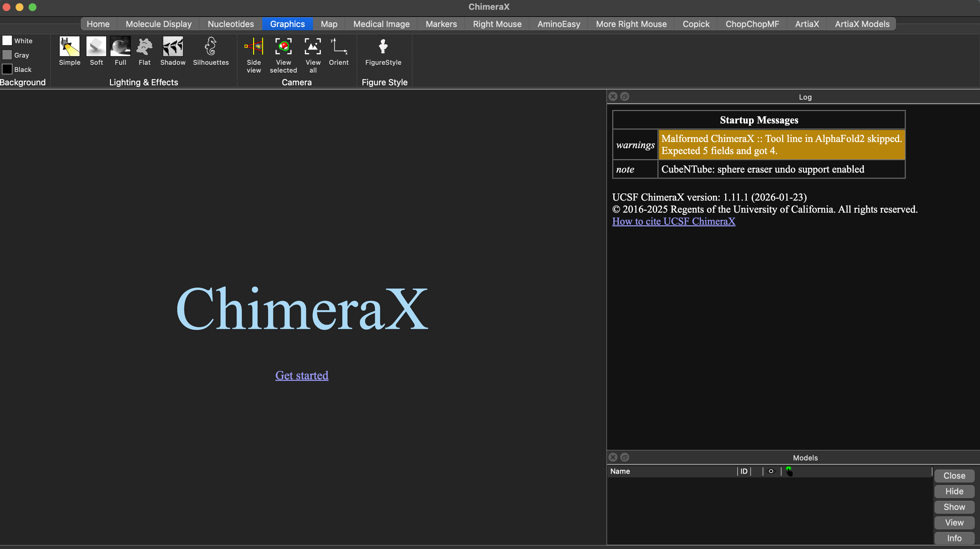The height and width of the screenshot is (549, 980).
Task: Close the Models panel
Action: click(613, 457)
